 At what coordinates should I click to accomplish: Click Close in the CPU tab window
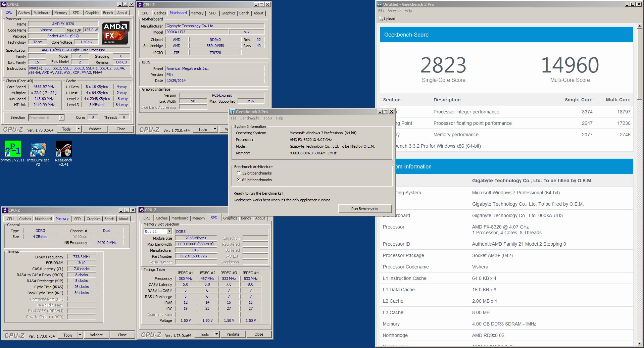[x=121, y=129]
